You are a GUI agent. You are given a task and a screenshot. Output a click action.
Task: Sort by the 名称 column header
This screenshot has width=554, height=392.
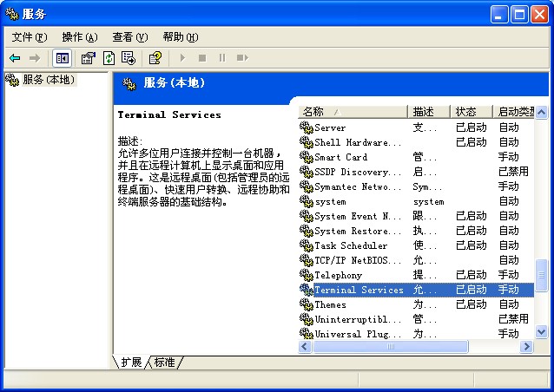click(353, 112)
